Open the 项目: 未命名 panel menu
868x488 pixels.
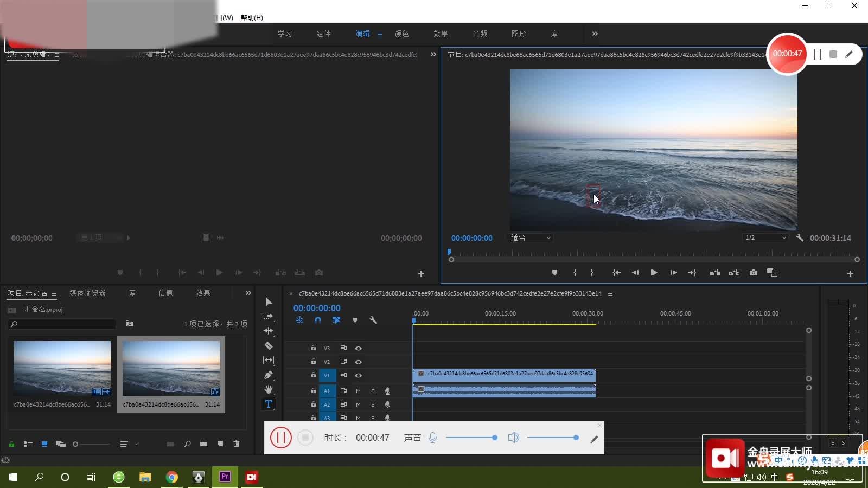(x=54, y=293)
